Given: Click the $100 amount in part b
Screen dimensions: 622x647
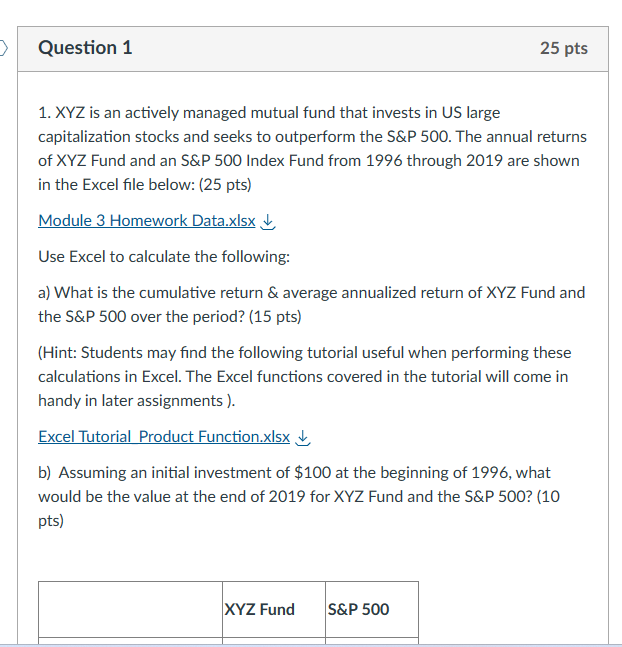Looking at the screenshot, I should (x=312, y=472).
